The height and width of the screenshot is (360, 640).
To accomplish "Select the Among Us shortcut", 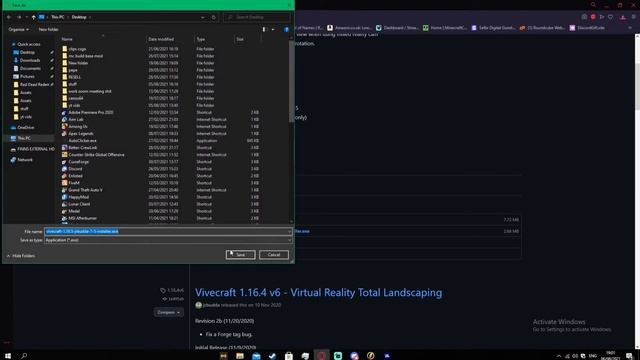I will coord(78,127).
